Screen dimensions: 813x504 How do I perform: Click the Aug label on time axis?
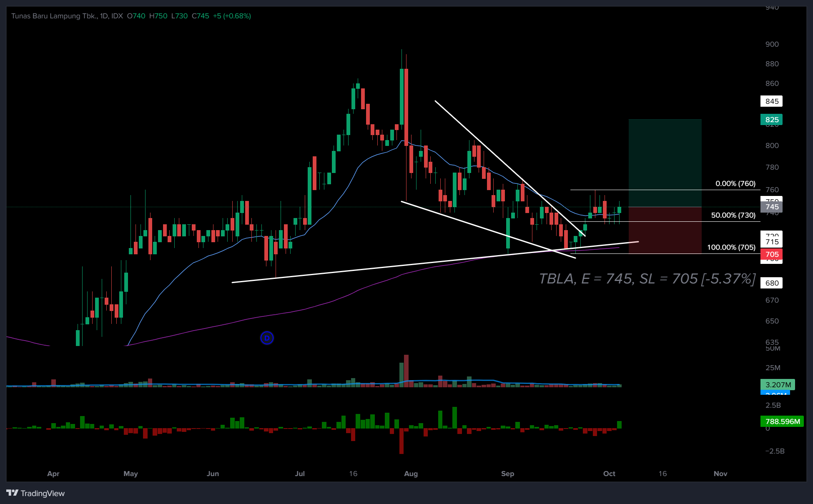pyautogui.click(x=411, y=474)
